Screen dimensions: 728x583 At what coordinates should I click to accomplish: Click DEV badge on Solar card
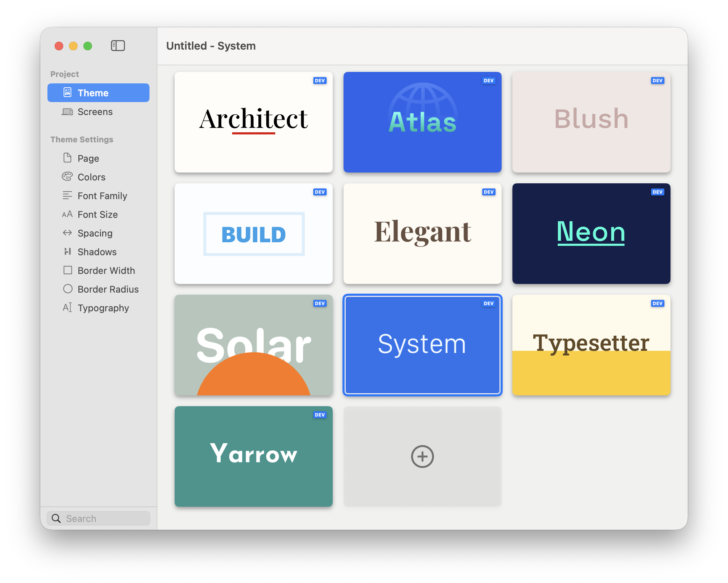pyautogui.click(x=319, y=303)
